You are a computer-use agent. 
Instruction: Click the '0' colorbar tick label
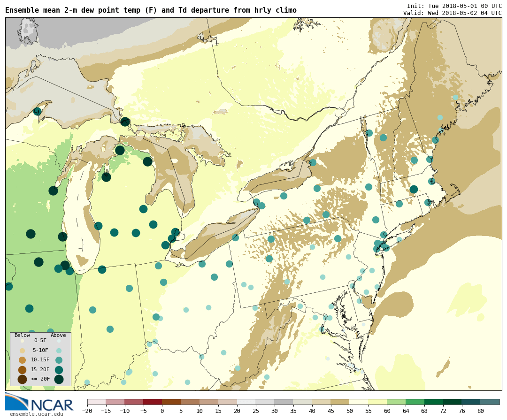pos(162,411)
